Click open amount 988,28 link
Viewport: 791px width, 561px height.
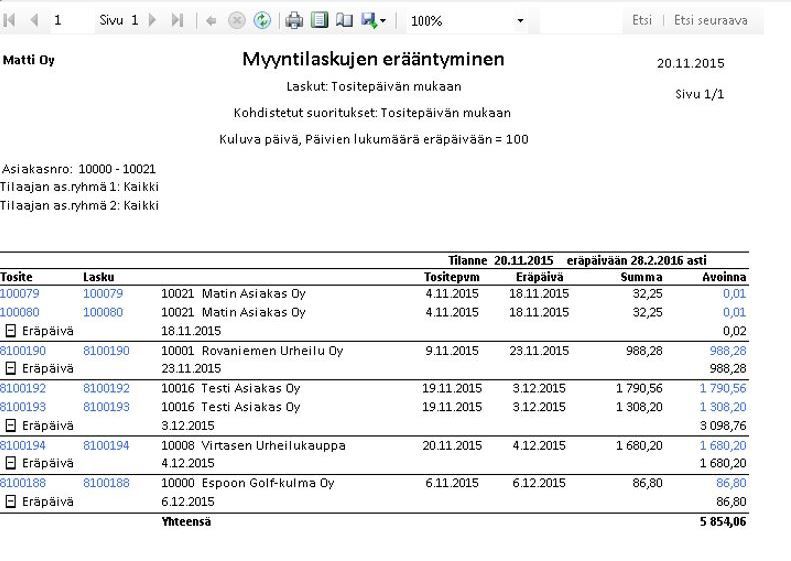click(x=727, y=351)
